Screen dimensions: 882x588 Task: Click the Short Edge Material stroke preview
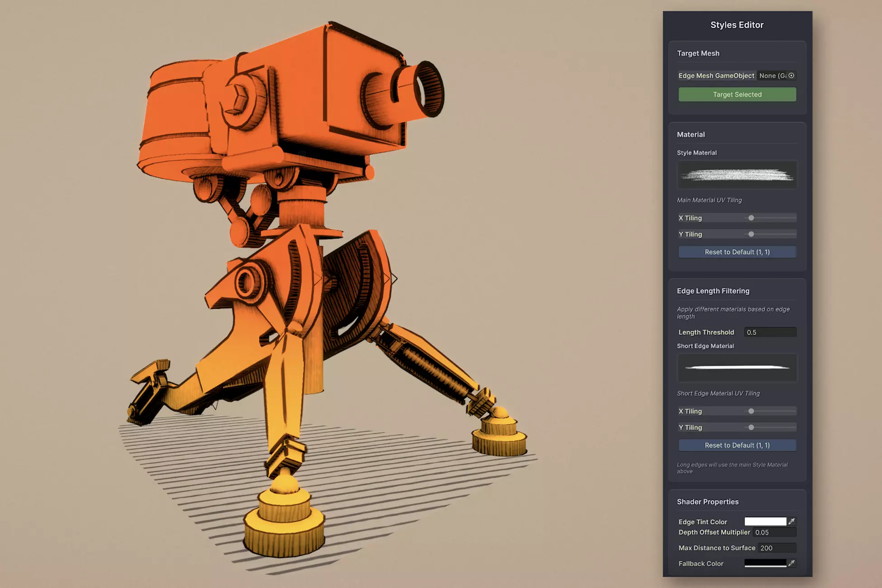(x=737, y=368)
